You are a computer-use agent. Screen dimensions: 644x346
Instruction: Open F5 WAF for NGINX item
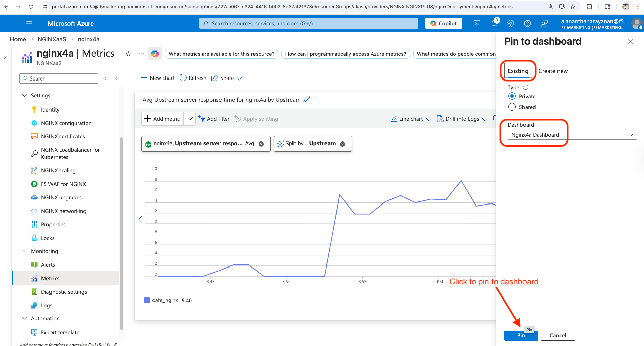pos(63,184)
